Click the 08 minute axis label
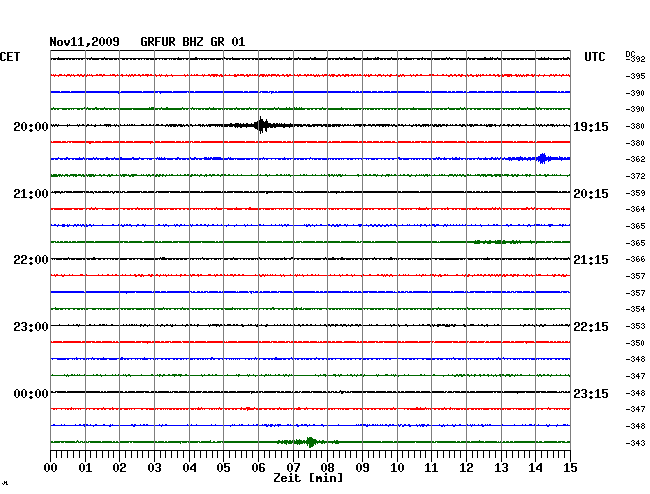The image size is (650, 494). click(x=327, y=468)
